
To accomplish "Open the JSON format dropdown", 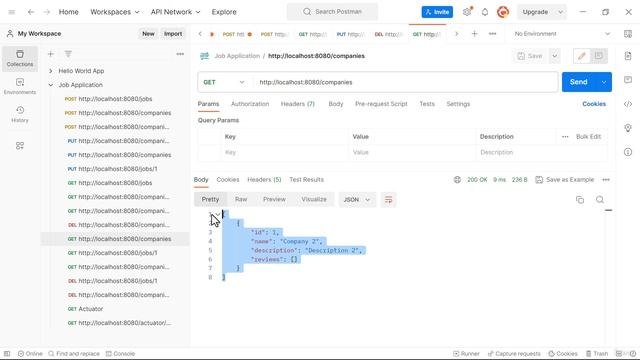I will pos(357,200).
